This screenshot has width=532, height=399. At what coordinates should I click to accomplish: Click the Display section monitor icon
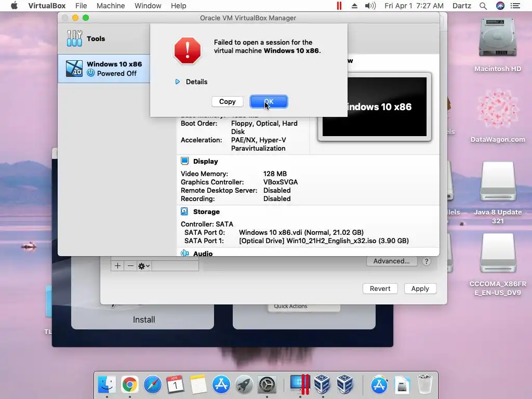coord(185,161)
